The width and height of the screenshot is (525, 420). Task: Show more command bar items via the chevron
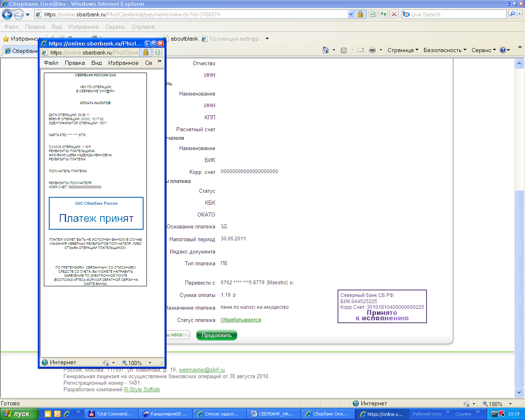point(520,47)
